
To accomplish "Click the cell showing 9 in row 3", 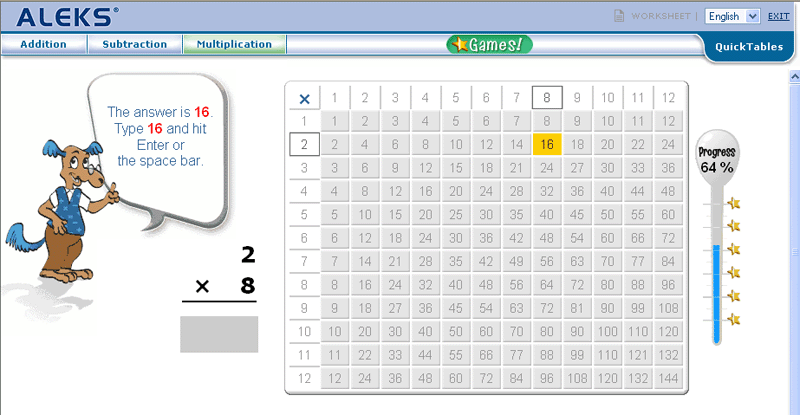I will point(395,168).
